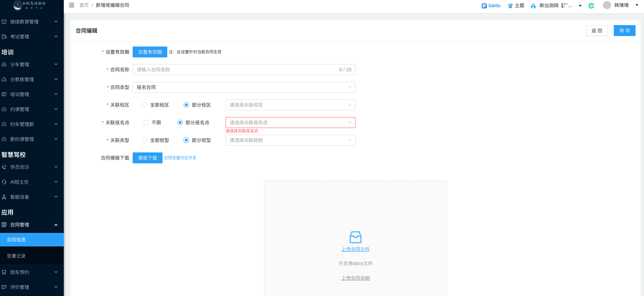Focus the 合同名称 input field

244,70
